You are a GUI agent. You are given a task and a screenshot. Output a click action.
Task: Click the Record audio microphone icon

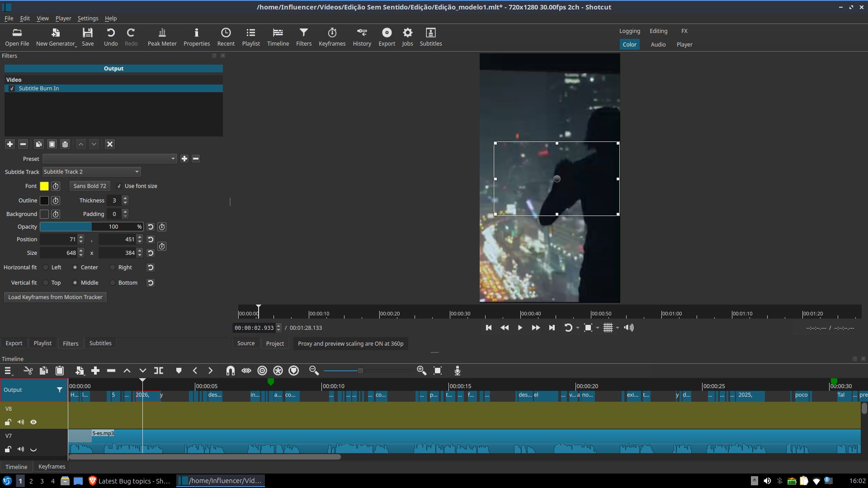458,371
